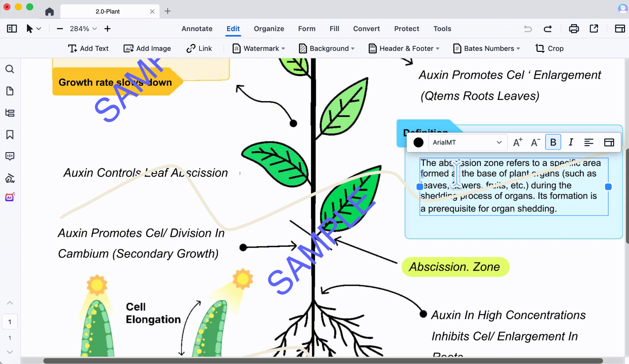Increase font size with A+
Viewport: 629px width, 364px height.
click(x=518, y=142)
